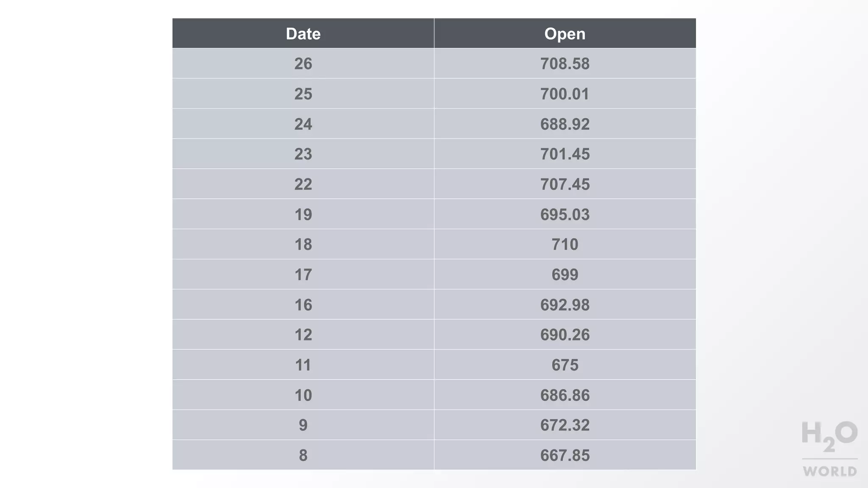This screenshot has height=488, width=868.
Task: Click the date cell showing 8
Action: [x=303, y=455]
